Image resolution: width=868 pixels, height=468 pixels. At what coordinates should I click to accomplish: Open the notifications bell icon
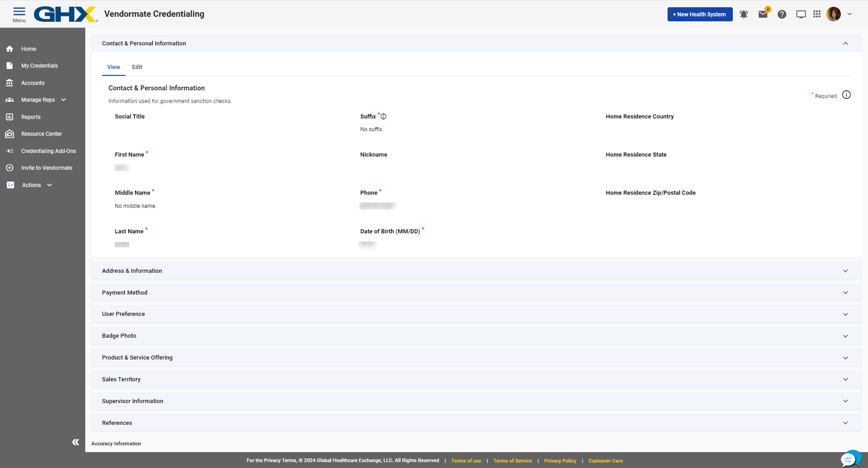[744, 14]
